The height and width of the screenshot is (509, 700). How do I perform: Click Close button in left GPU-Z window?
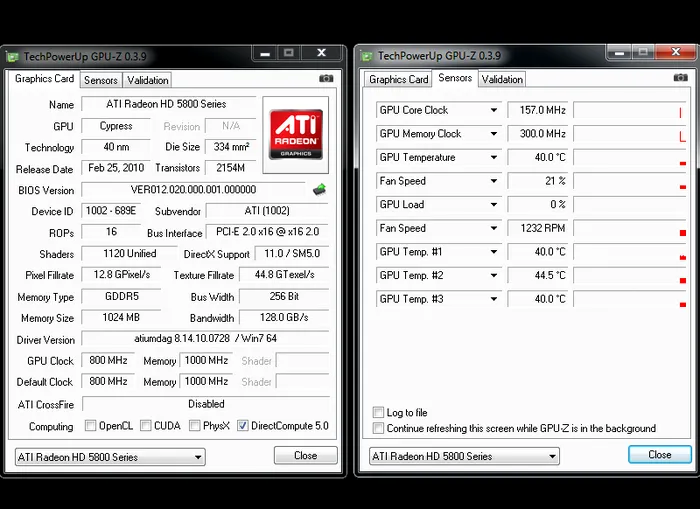[x=306, y=455]
